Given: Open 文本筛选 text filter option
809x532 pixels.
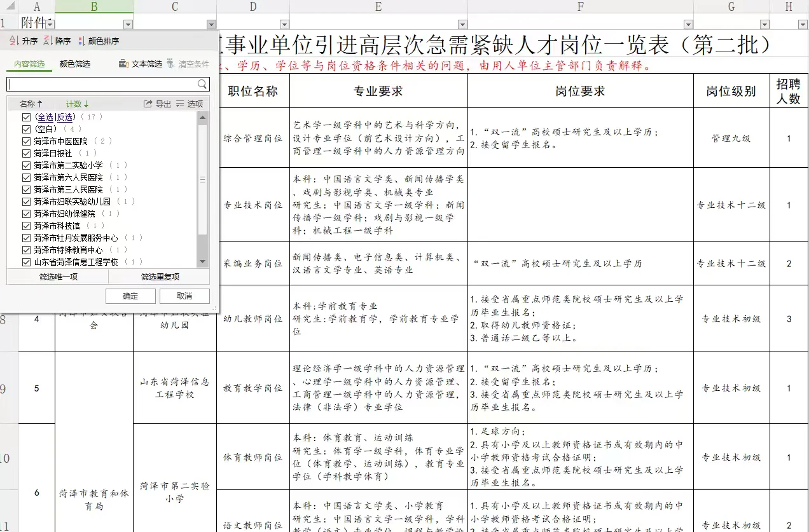Looking at the screenshot, I should pos(141,64).
